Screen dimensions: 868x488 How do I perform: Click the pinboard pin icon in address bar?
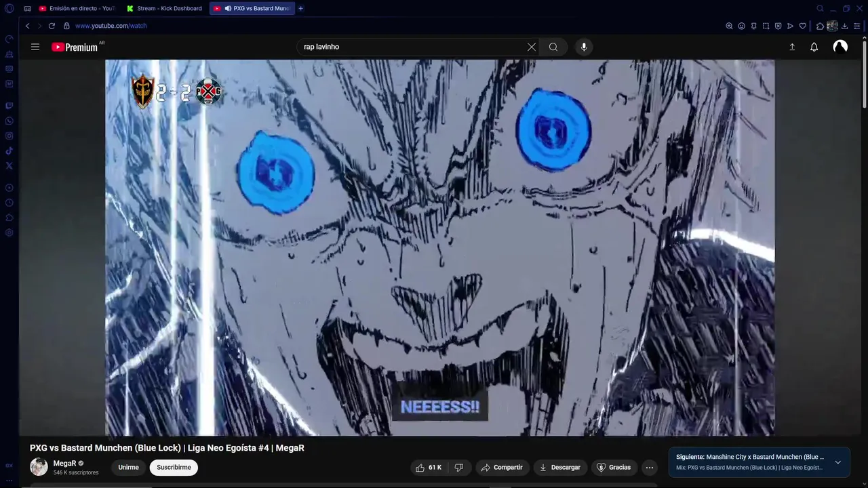[x=753, y=26]
